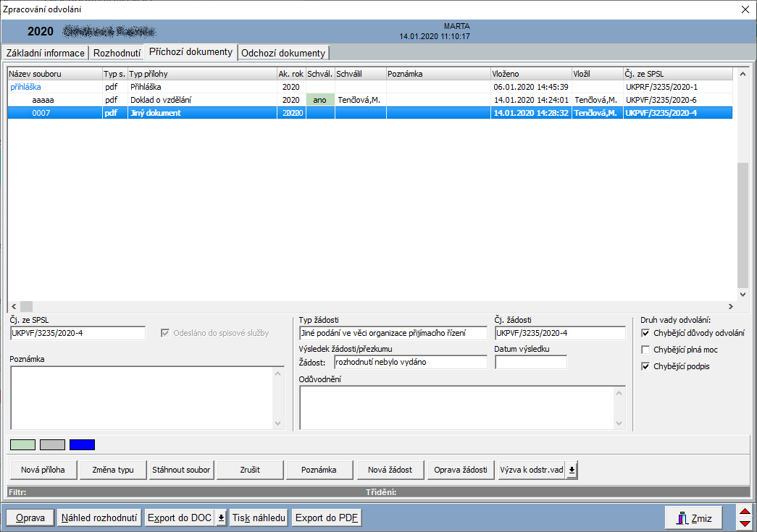This screenshot has height=532, width=757.
Task: Switch to the Základní informace tab
Action: [x=46, y=53]
